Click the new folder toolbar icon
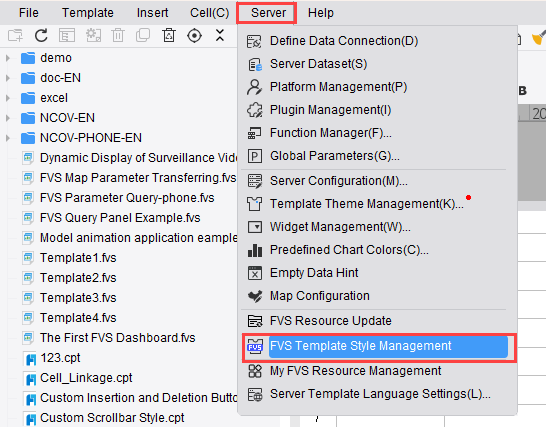The height and width of the screenshot is (427, 546). 15,36
